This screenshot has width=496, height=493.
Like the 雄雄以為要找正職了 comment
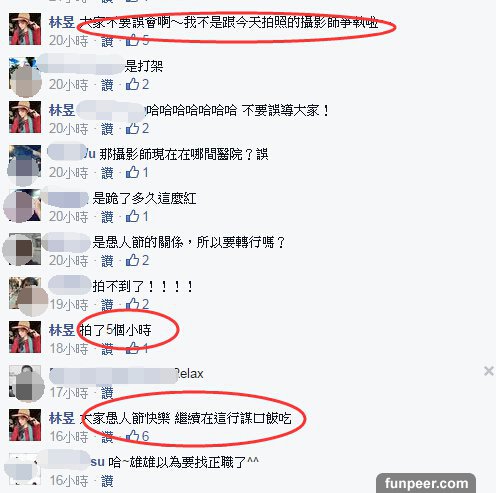pos(107,481)
